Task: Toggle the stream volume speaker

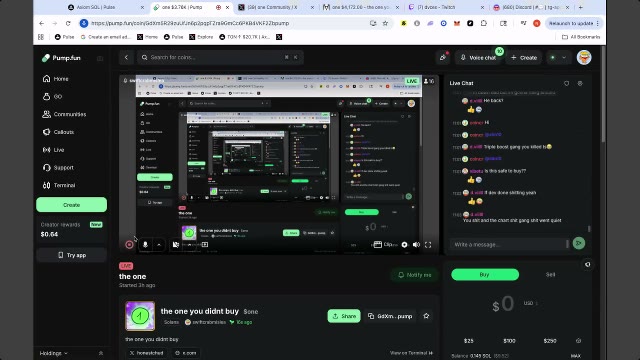Action: pos(416,244)
